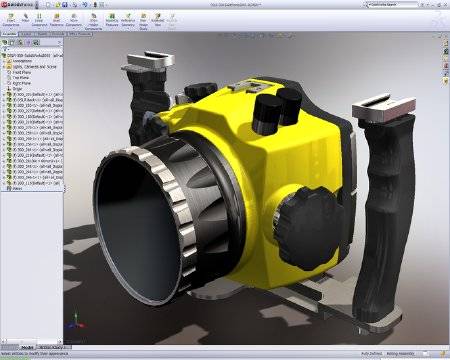
Task: Click Editing Assembly status text
Action: pos(400,354)
